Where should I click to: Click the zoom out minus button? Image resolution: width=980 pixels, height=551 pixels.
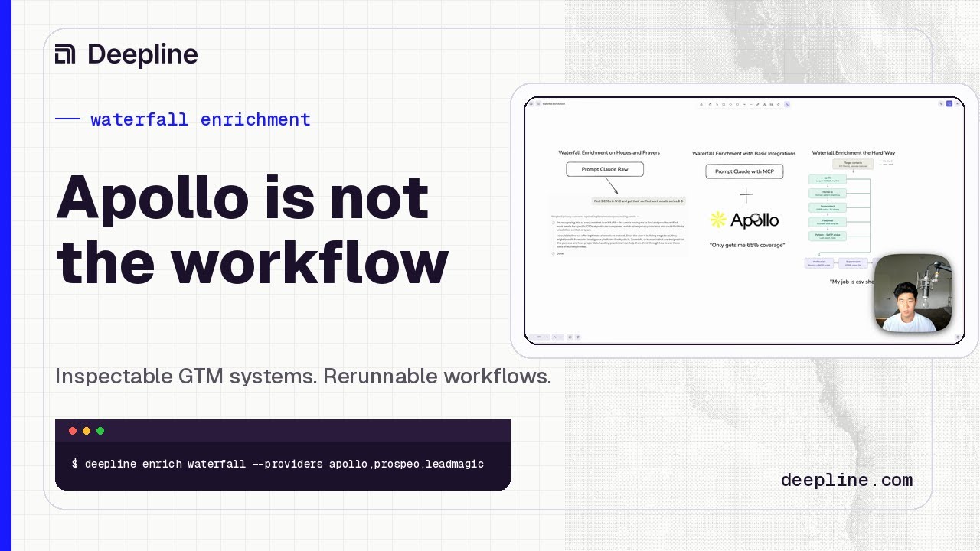531,337
